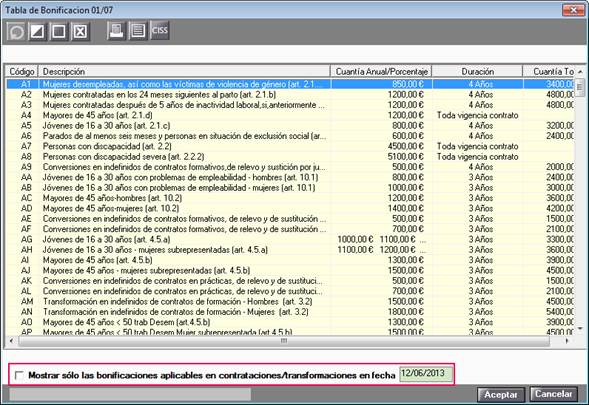Viewport: 589px width, 405px height.
Task: Click the printer toolbar icon
Action: click(x=116, y=30)
